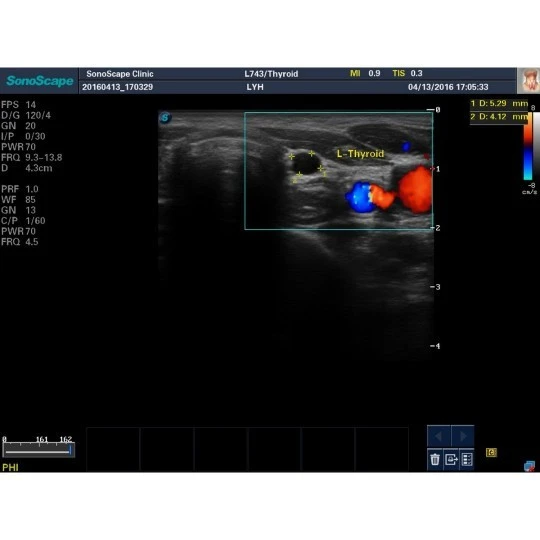Click the SonoScape logo
Screen dimensions: 540x540
click(x=40, y=81)
